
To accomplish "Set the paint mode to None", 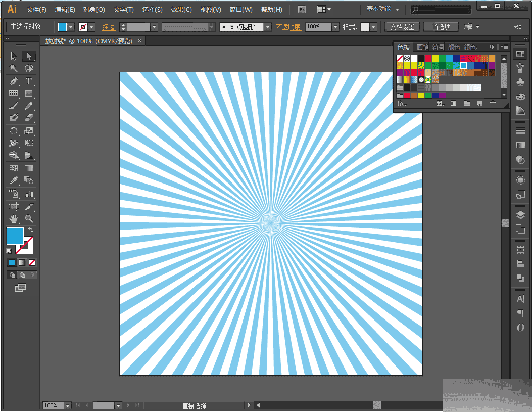I will 32,263.
